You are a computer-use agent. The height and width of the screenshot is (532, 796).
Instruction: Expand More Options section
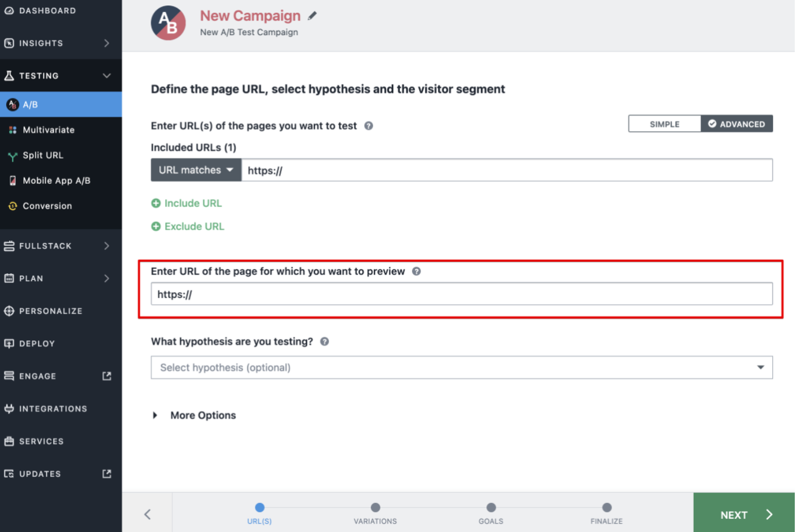coord(194,415)
